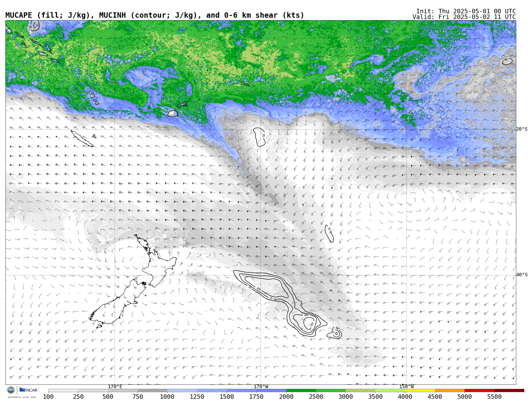Click the NSF logo
The width and height of the screenshot is (532, 400).
[11, 390]
